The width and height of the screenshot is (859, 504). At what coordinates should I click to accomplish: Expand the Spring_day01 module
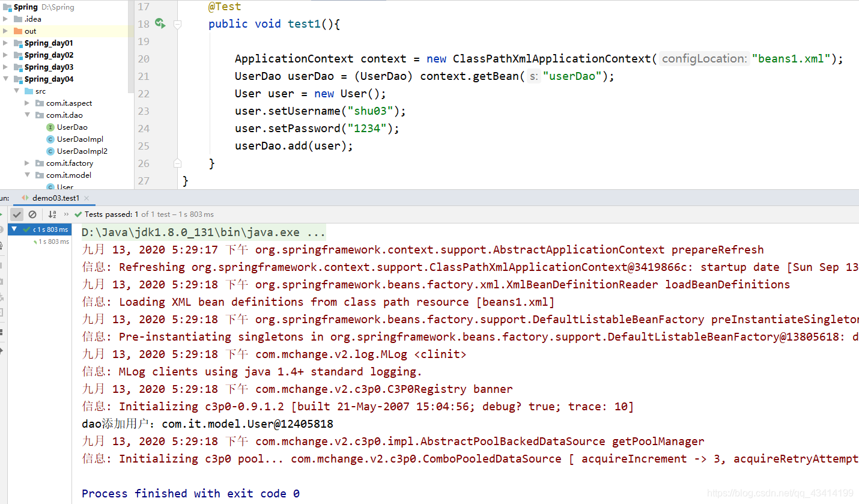pyautogui.click(x=5, y=43)
